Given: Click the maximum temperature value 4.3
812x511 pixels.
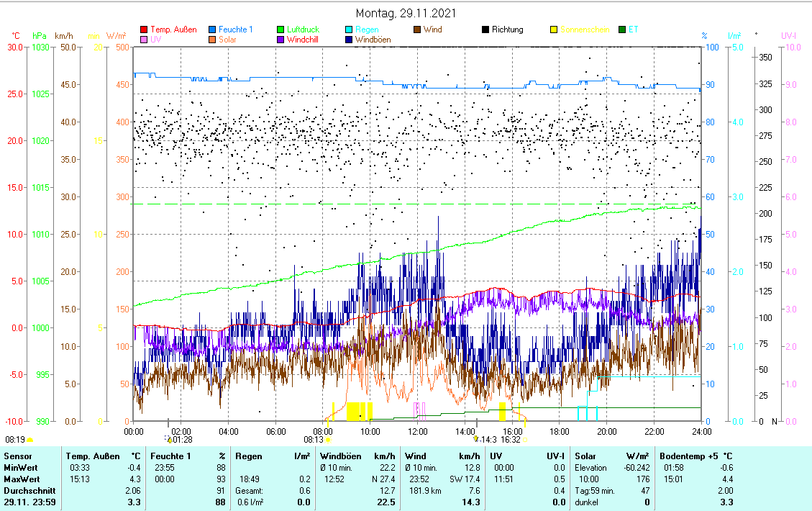Looking at the screenshot, I should [x=134, y=479].
